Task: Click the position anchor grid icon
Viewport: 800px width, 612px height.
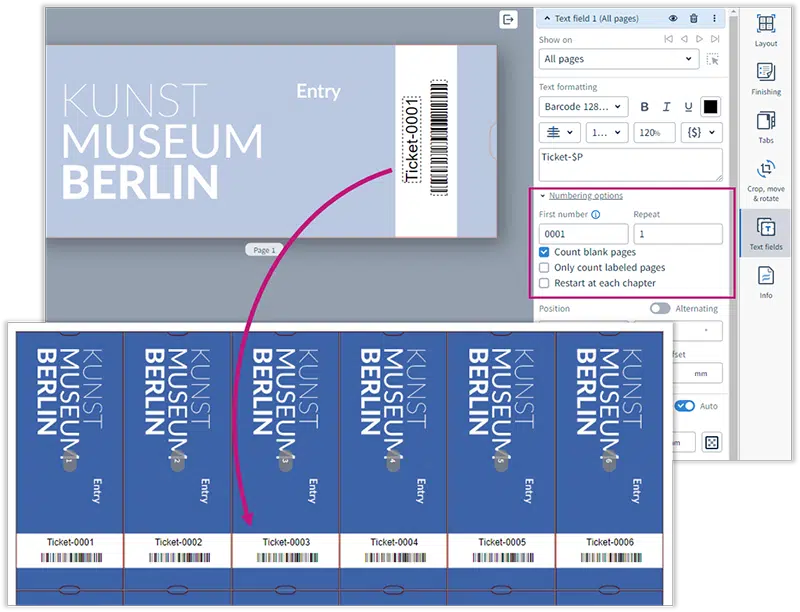Action: point(712,442)
